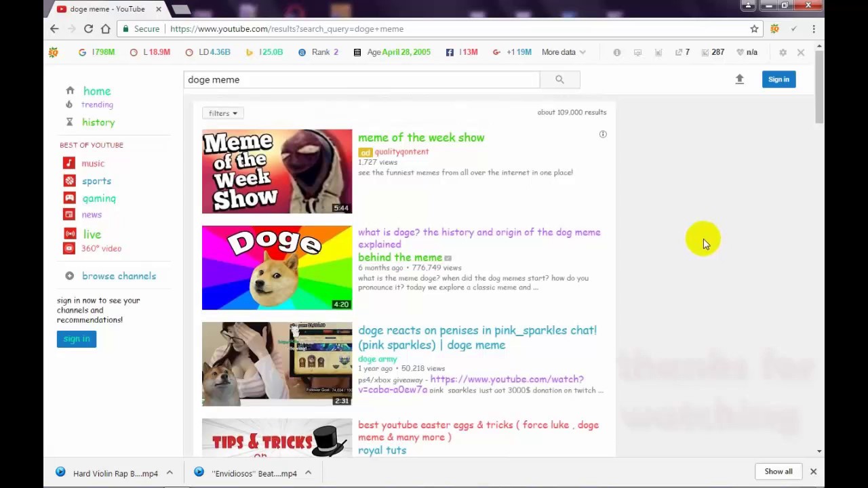Expand More data in SEO bar

[564, 52]
